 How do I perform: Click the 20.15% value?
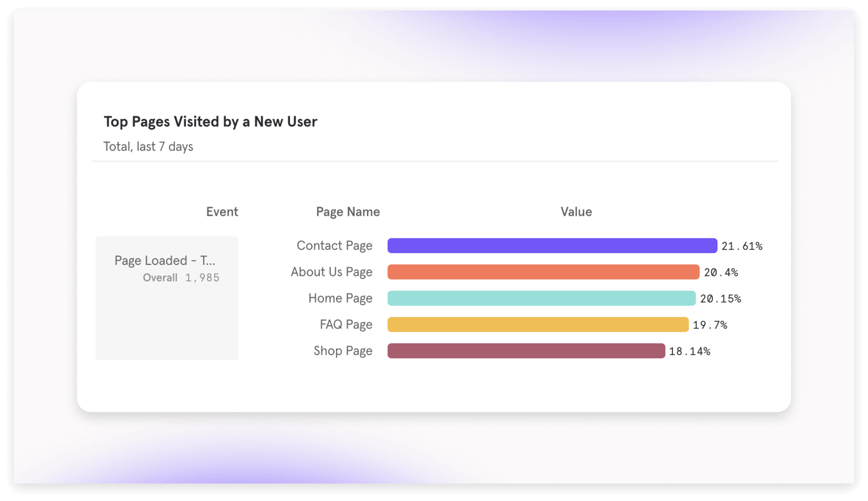pos(721,299)
